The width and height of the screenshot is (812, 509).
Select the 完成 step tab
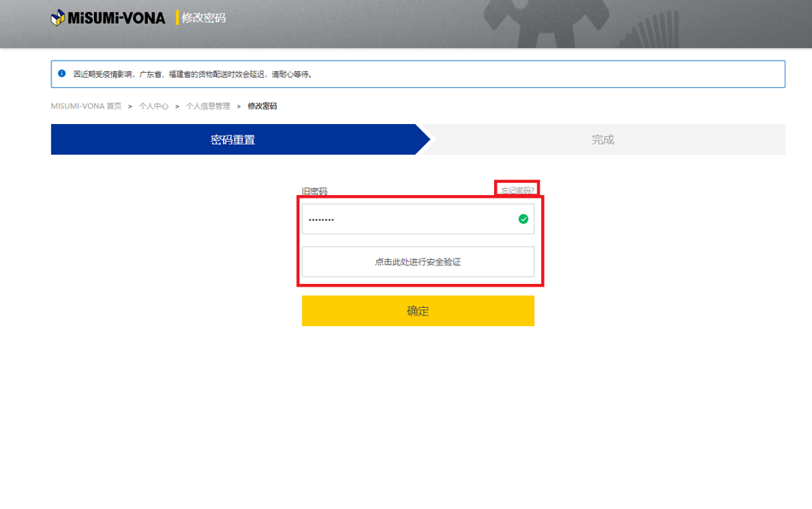click(603, 139)
